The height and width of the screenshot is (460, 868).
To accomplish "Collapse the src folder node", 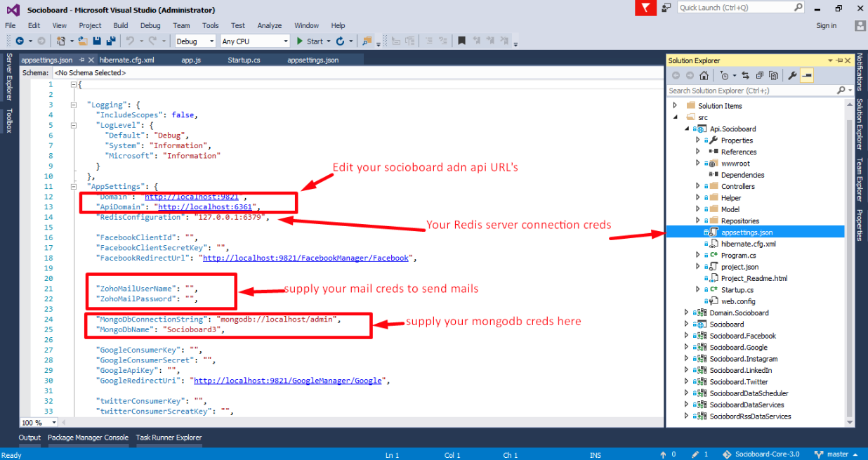I will coord(676,117).
